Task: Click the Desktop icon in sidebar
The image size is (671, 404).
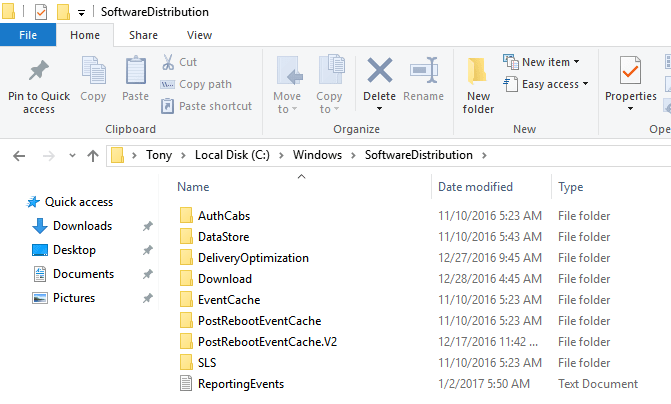Action: point(40,250)
